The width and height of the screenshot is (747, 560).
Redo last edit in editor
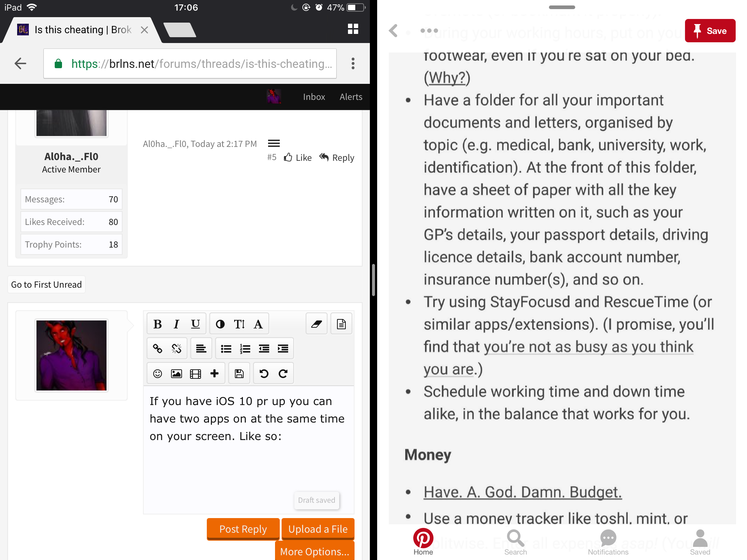click(x=283, y=373)
